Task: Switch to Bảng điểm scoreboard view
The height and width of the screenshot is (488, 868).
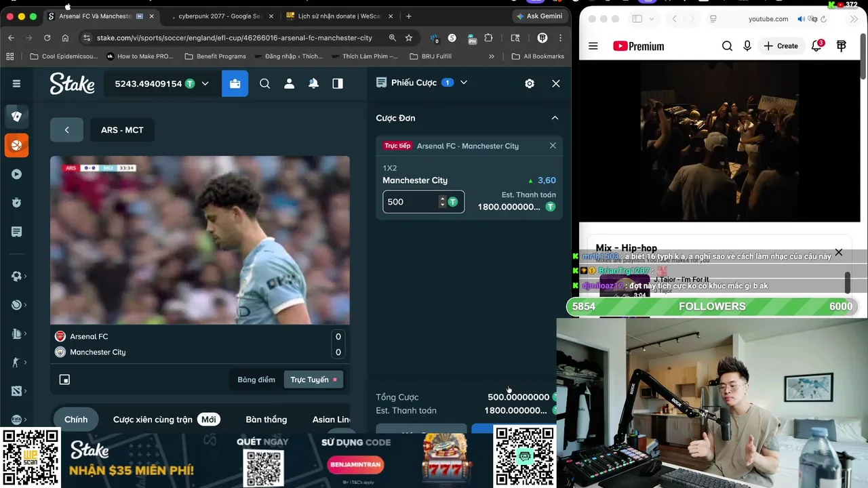Action: tap(256, 380)
